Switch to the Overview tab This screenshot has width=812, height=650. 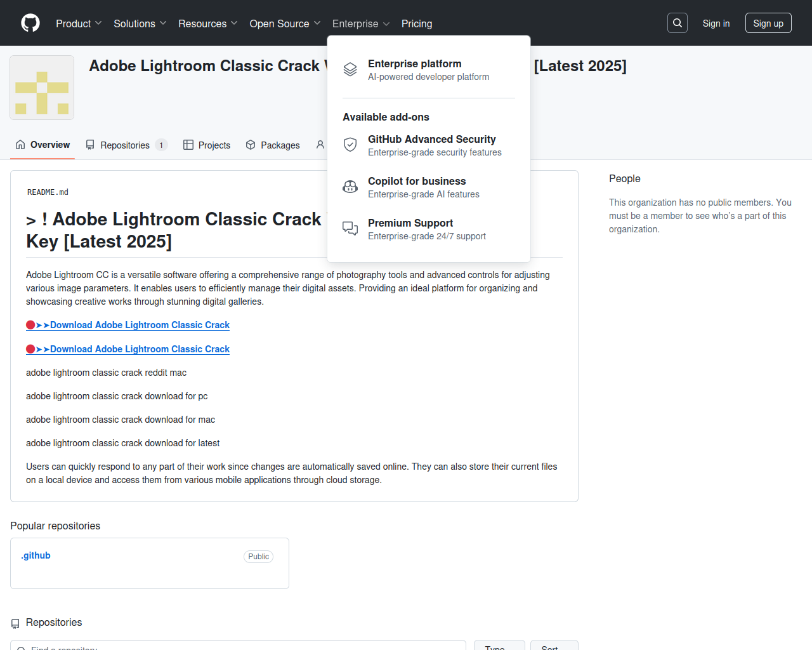pos(43,145)
